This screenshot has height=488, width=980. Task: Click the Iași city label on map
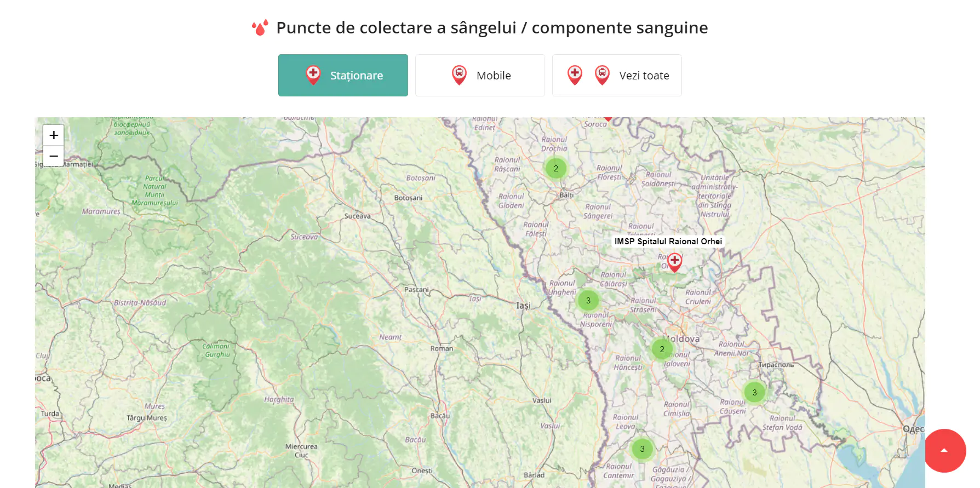click(x=524, y=306)
